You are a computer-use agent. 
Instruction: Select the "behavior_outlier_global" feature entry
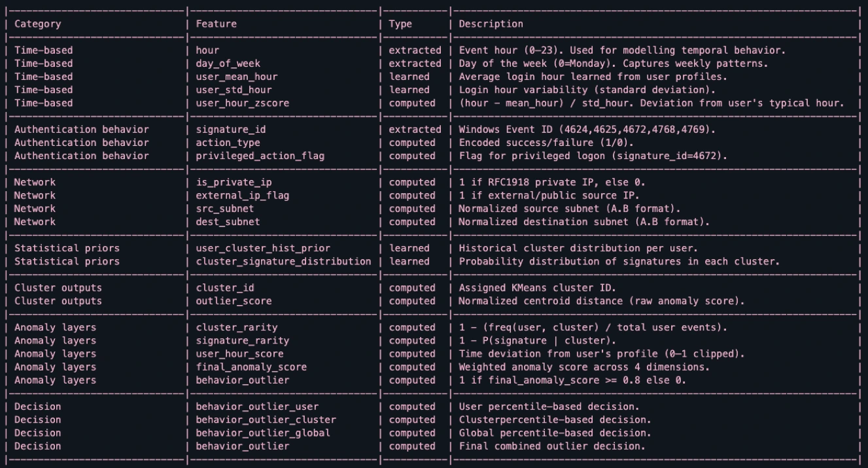pyautogui.click(x=263, y=433)
